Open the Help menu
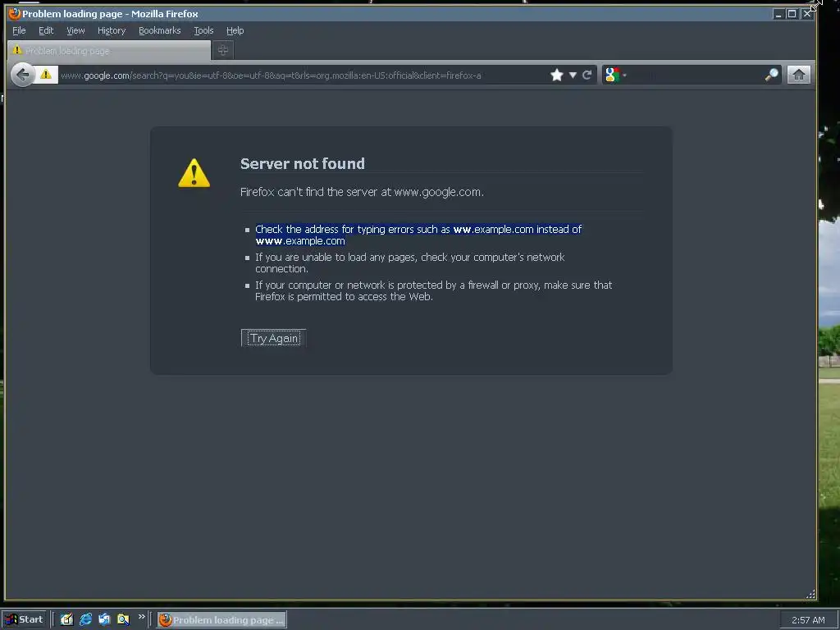 pyautogui.click(x=235, y=30)
